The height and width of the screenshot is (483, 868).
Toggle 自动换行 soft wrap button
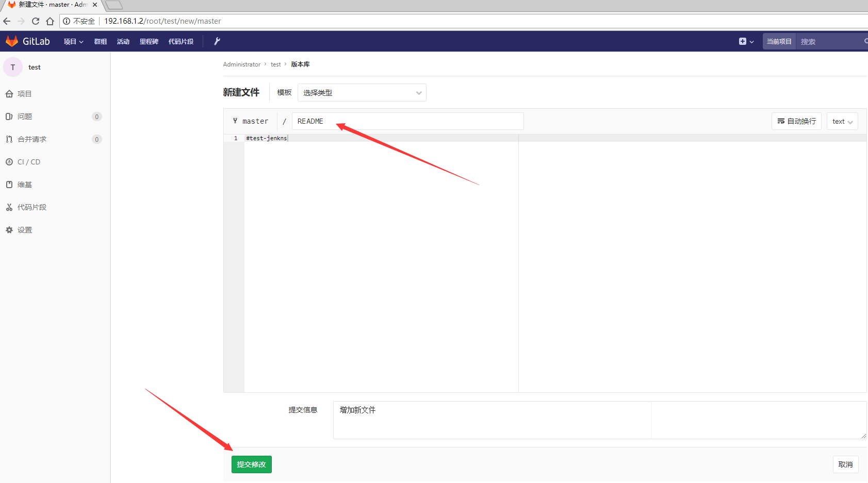(x=796, y=121)
